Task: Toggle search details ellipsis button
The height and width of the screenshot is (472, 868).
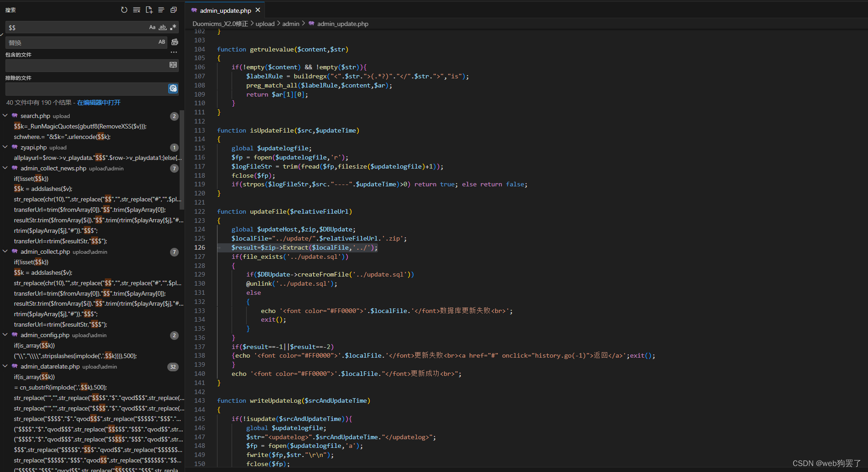Action: [174, 52]
